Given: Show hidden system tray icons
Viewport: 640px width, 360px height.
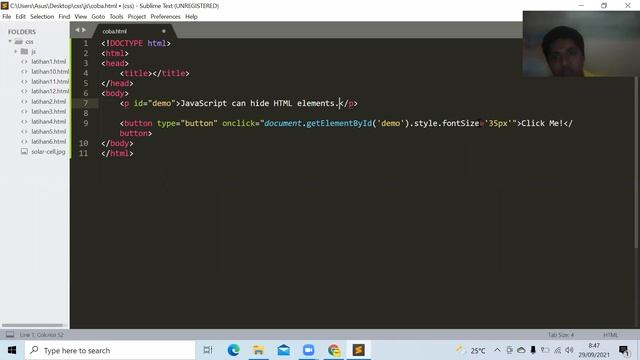Looking at the screenshot, I should 497,350.
